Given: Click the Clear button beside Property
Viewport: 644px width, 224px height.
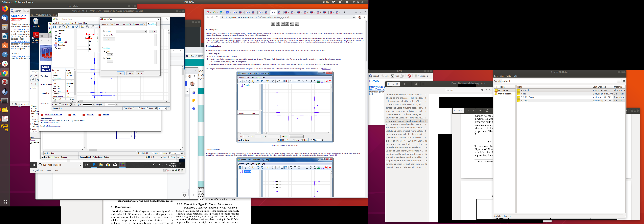Looking at the screenshot, I should [x=153, y=31].
